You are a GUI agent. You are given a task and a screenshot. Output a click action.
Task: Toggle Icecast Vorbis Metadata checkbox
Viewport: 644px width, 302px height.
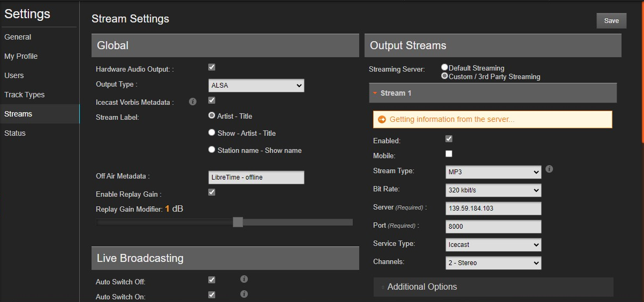pyautogui.click(x=211, y=100)
